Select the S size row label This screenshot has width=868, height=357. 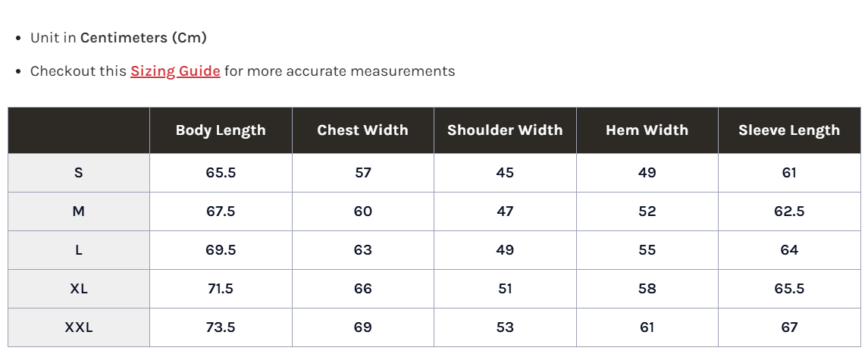click(79, 173)
